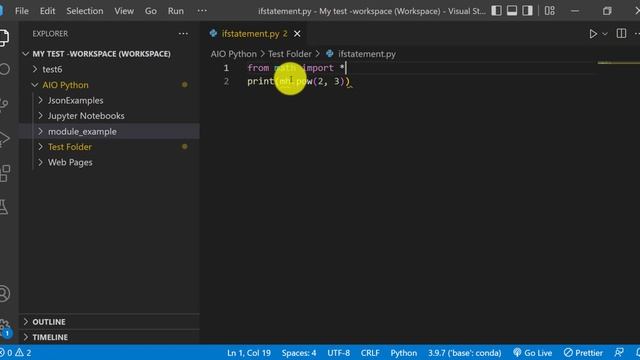Click the Prettier status item
This screenshot has height=360, width=640.
click(583, 353)
